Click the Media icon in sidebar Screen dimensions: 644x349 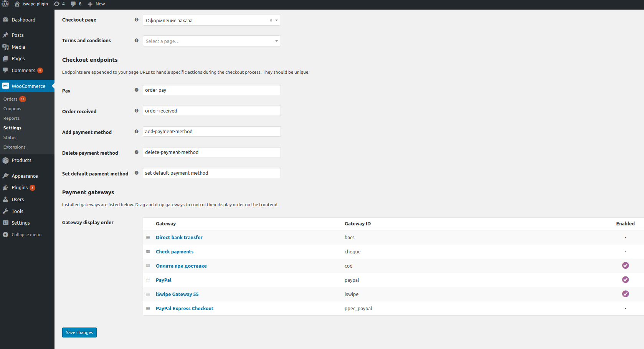(x=5, y=47)
